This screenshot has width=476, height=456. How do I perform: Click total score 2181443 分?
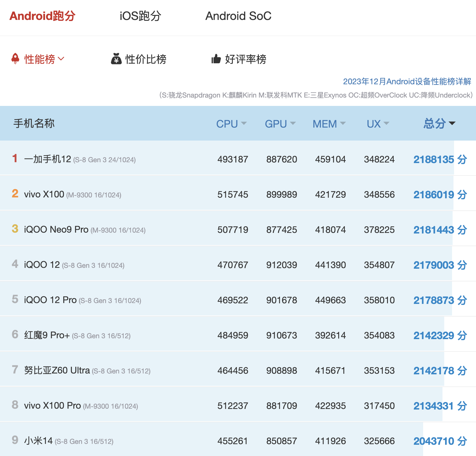(x=440, y=230)
